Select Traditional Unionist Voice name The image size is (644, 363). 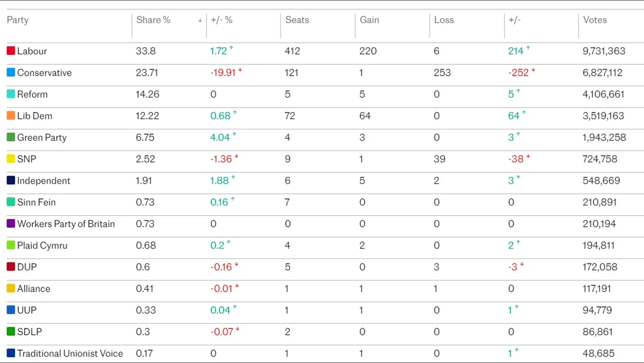pyautogui.click(x=70, y=354)
